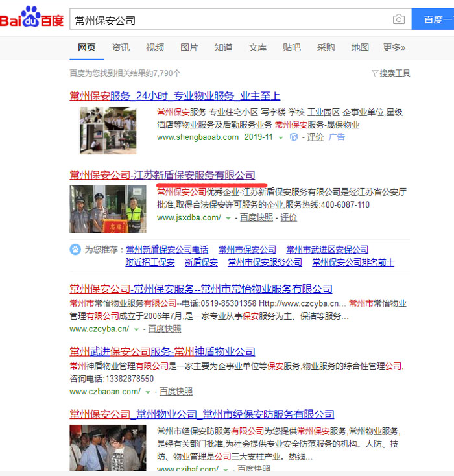Click the www.czcyba.cn/ URL
Image resolution: width=454 pixels, height=476 pixels.
[99, 329]
